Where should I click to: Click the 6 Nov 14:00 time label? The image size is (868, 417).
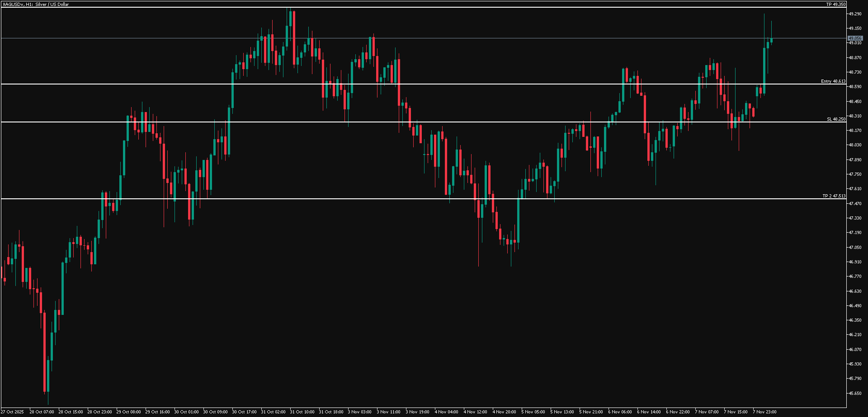(649, 412)
